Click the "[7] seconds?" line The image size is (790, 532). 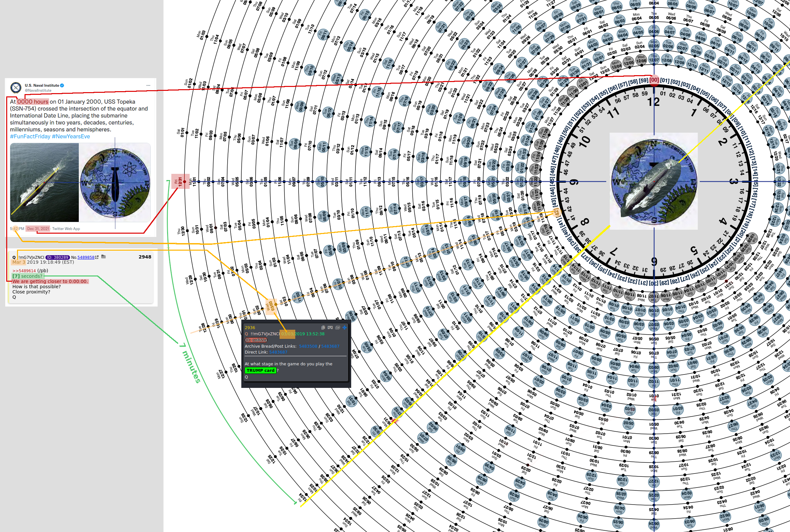tap(27, 276)
